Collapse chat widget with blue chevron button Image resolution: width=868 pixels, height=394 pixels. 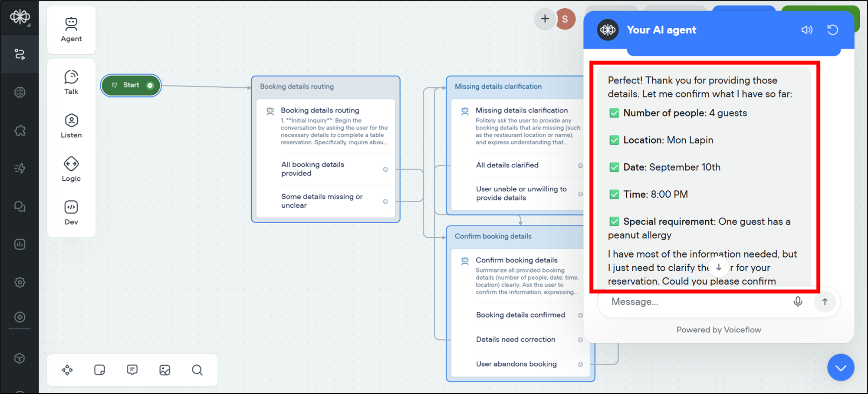[840, 368]
